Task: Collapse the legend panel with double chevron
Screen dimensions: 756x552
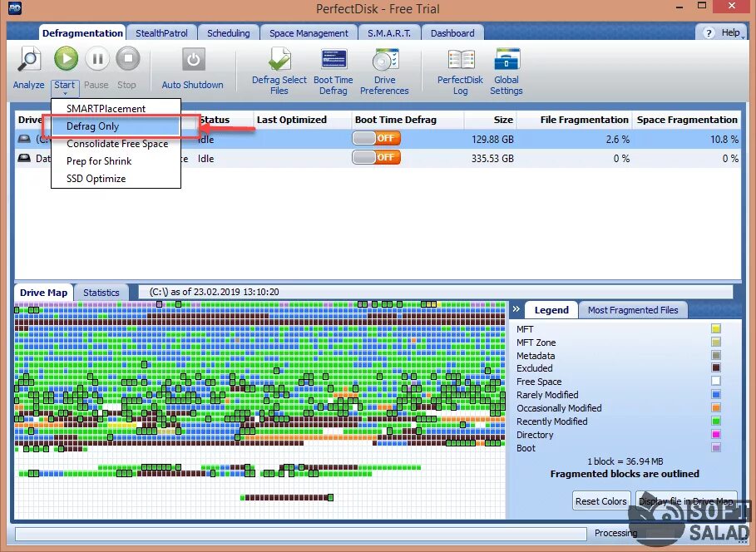Action: (x=516, y=309)
